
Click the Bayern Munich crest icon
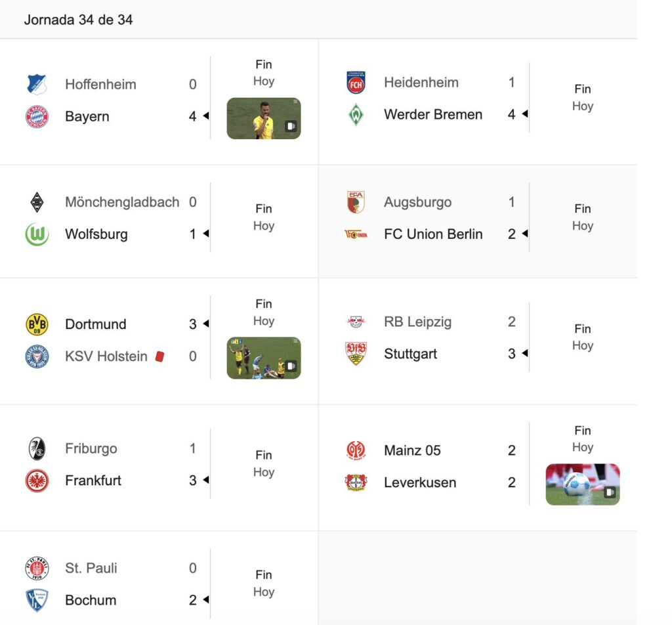click(x=37, y=117)
